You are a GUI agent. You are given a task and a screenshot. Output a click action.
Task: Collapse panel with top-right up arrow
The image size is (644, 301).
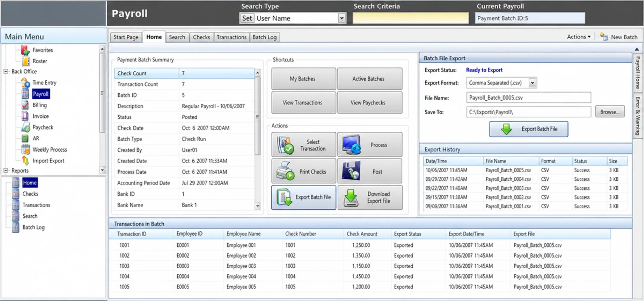tap(637, 49)
